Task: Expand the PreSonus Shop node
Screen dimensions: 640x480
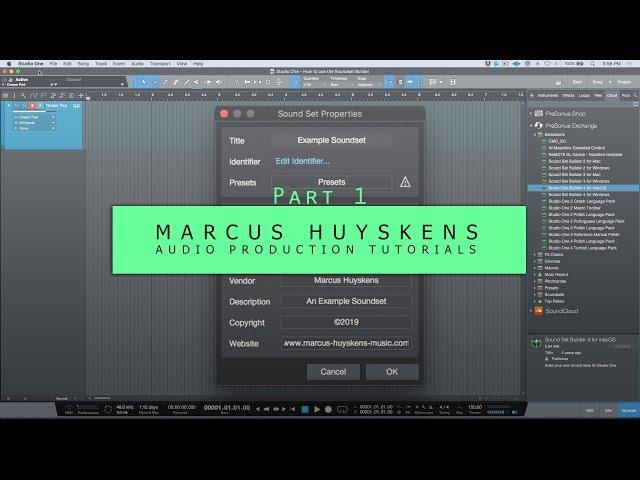Action: tap(531, 113)
